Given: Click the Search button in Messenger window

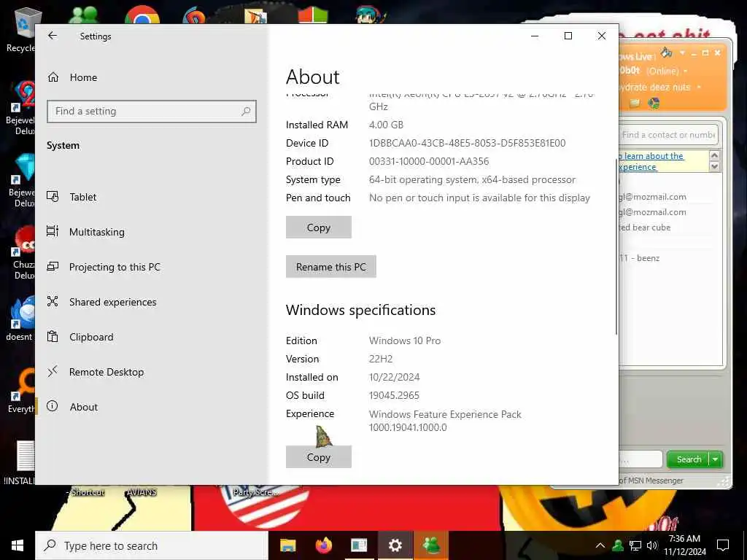Looking at the screenshot, I should (x=689, y=459).
